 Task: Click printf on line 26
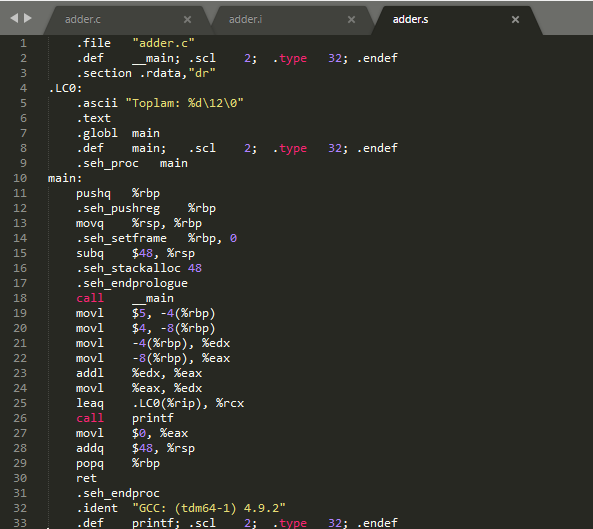point(153,418)
